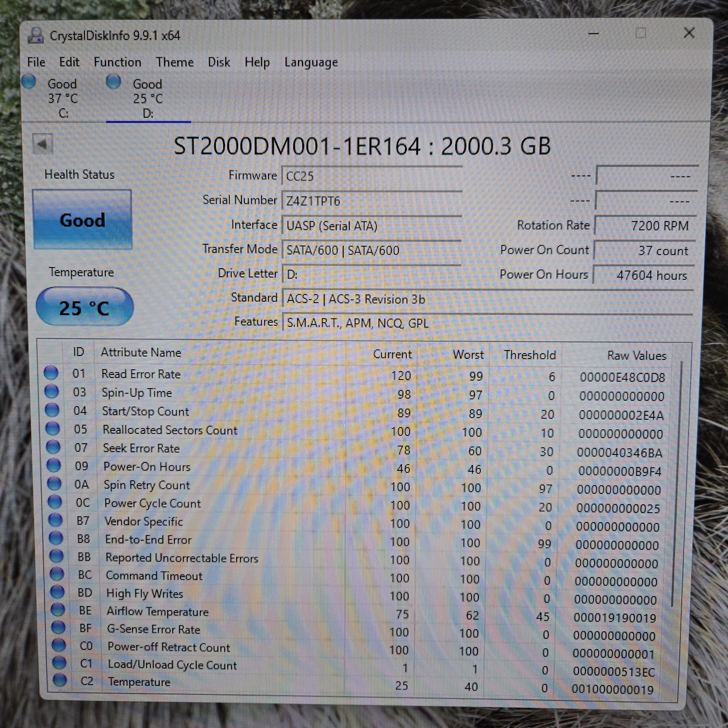Image resolution: width=728 pixels, height=728 pixels.
Task: Click the status orb for Spin Retry Count
Action: coord(54,484)
